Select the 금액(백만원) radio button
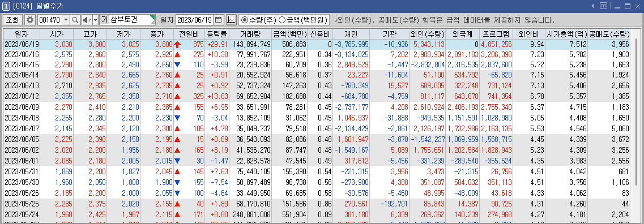 point(282,20)
